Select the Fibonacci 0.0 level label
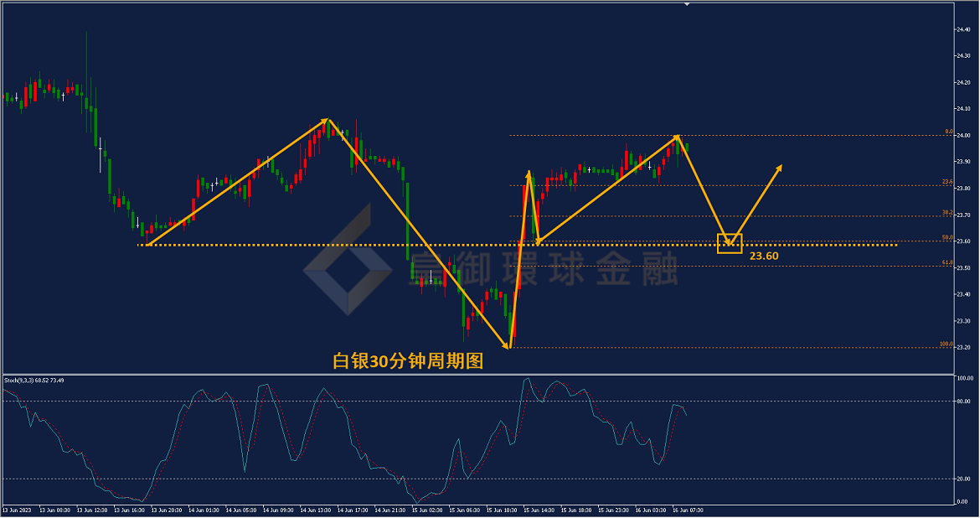This screenshot has height=518, width=980. pos(949,132)
